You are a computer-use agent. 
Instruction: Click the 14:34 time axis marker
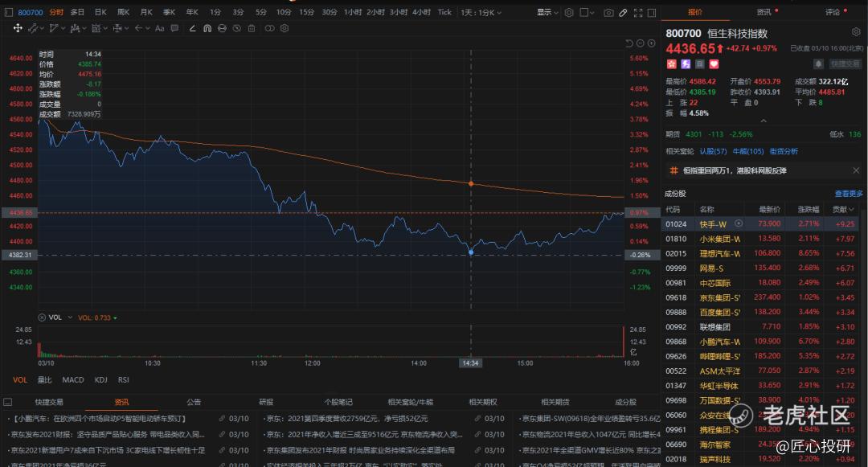point(470,363)
